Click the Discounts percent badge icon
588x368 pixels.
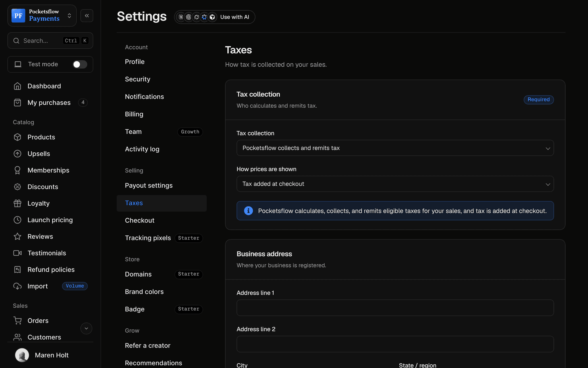click(x=18, y=187)
